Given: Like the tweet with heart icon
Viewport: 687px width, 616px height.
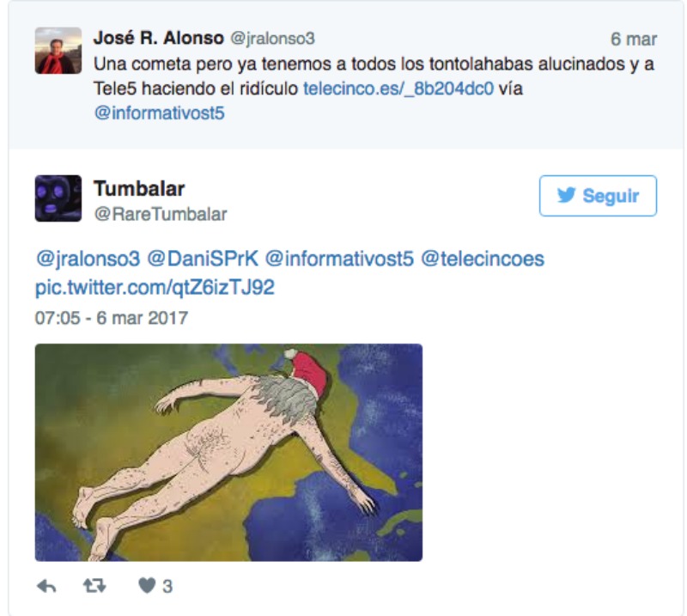Looking at the screenshot, I should click(147, 585).
